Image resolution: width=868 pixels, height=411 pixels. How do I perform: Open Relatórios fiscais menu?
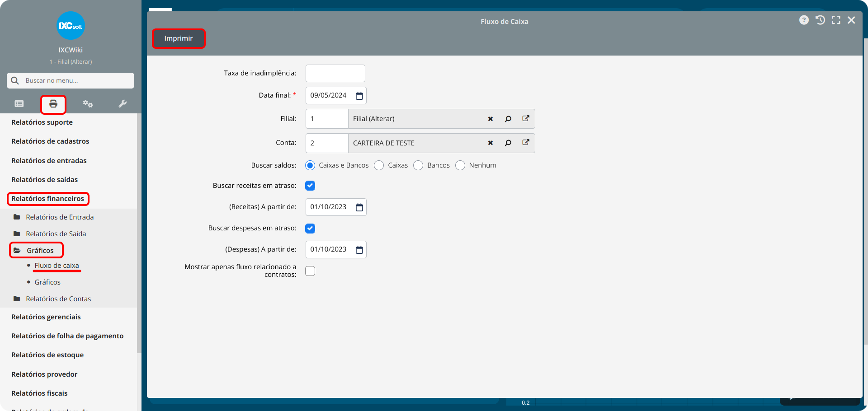[x=39, y=393]
